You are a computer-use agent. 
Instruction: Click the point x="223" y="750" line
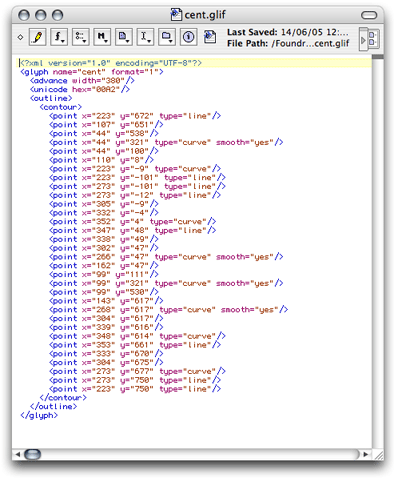[135, 389]
